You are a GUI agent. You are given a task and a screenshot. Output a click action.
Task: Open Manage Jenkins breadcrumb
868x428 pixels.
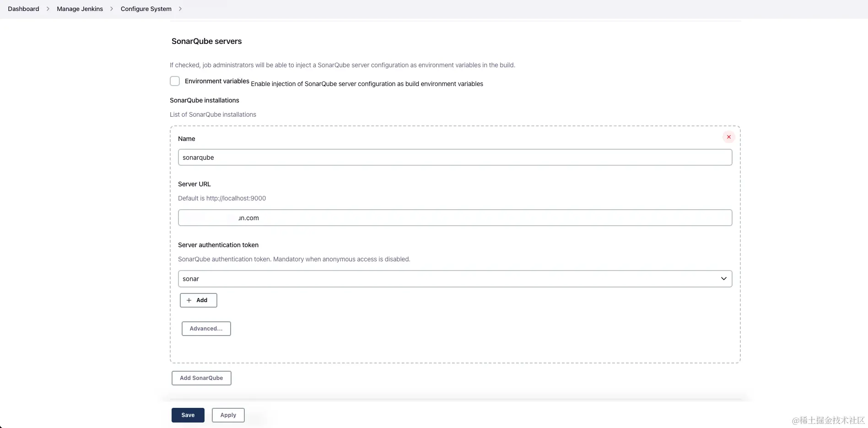coord(80,9)
